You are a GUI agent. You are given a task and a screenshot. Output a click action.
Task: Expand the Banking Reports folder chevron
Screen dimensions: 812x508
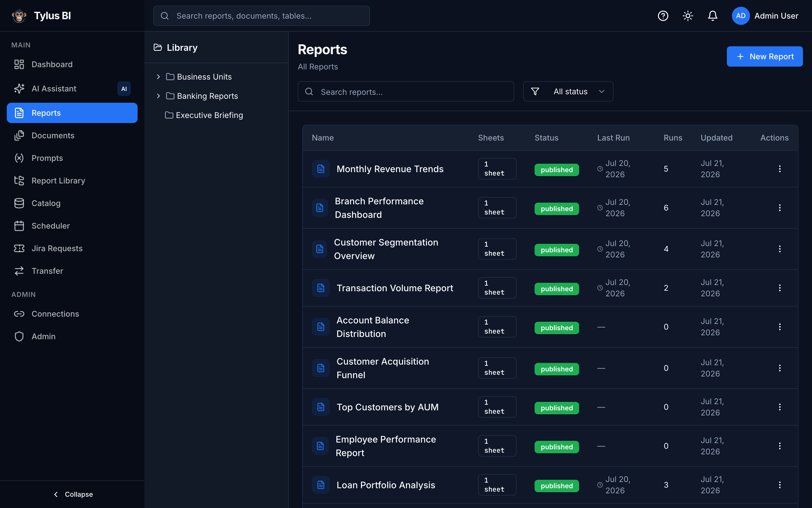pyautogui.click(x=158, y=96)
